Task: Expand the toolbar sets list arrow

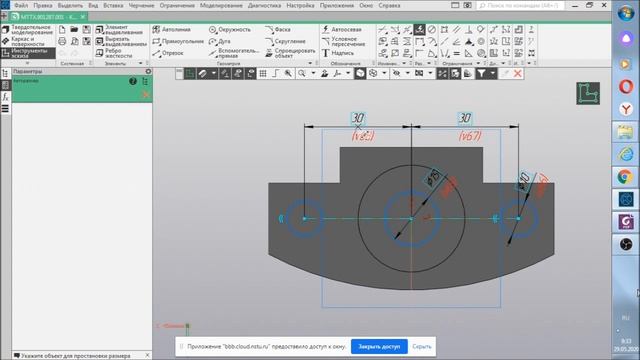Action: 27,63
